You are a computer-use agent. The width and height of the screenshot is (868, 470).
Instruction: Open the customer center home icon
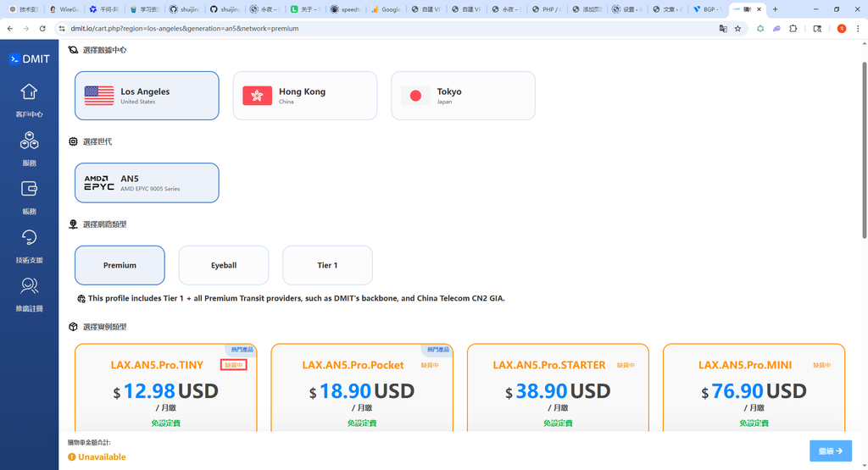coord(29,91)
